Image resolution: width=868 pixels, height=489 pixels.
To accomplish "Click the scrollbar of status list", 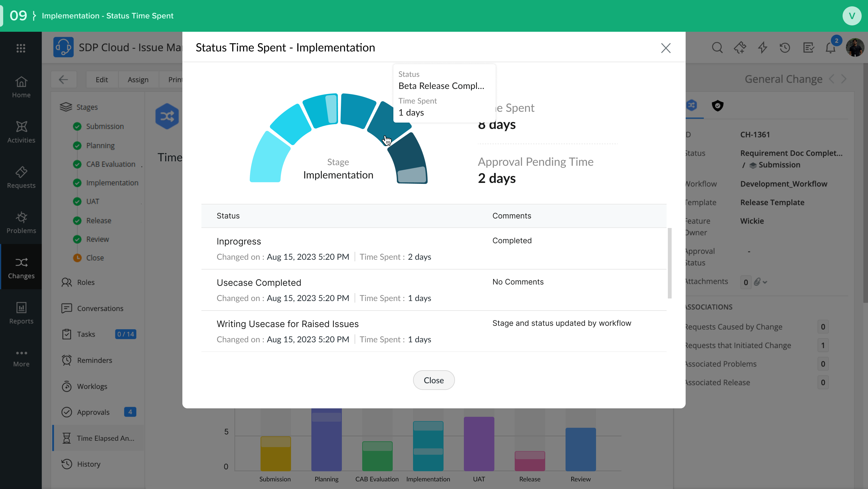I will (669, 263).
